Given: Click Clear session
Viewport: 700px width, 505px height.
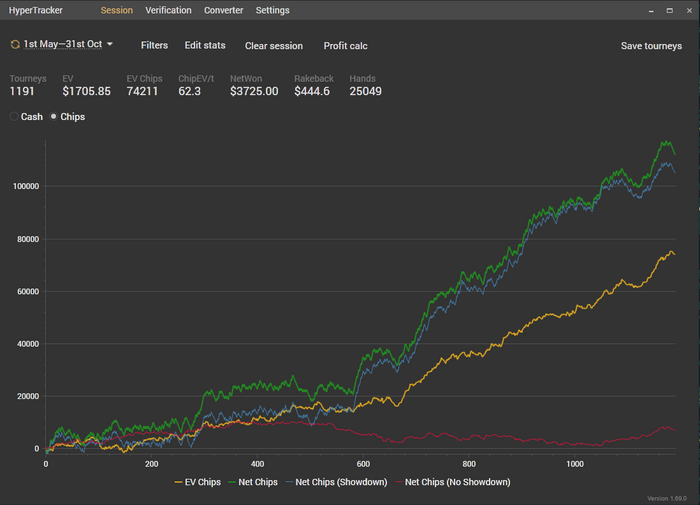Looking at the screenshot, I should (x=274, y=46).
